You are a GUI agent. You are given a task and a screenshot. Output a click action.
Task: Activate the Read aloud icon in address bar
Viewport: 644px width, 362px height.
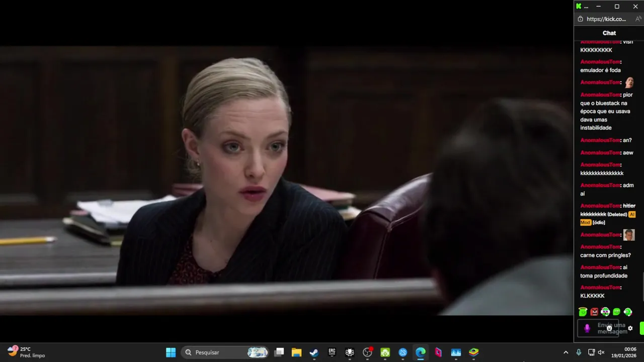pos(638,19)
